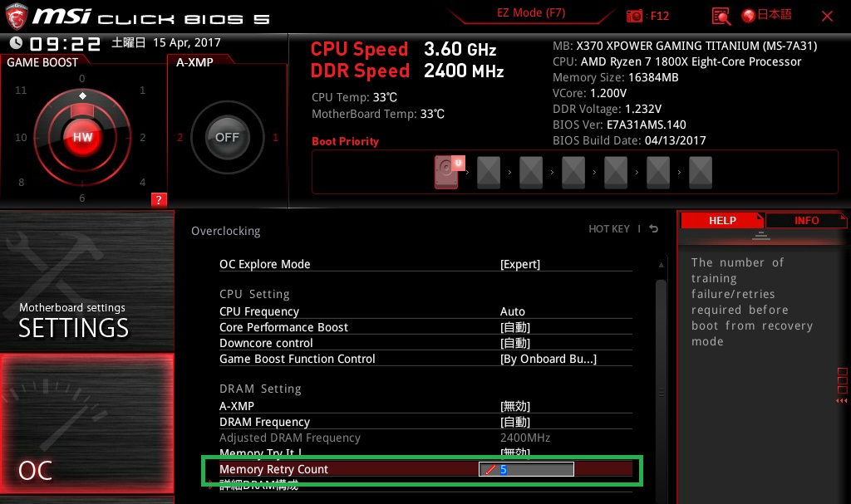The image size is (851, 504).
Task: Select the OC section in sidebar
Action: (x=86, y=423)
